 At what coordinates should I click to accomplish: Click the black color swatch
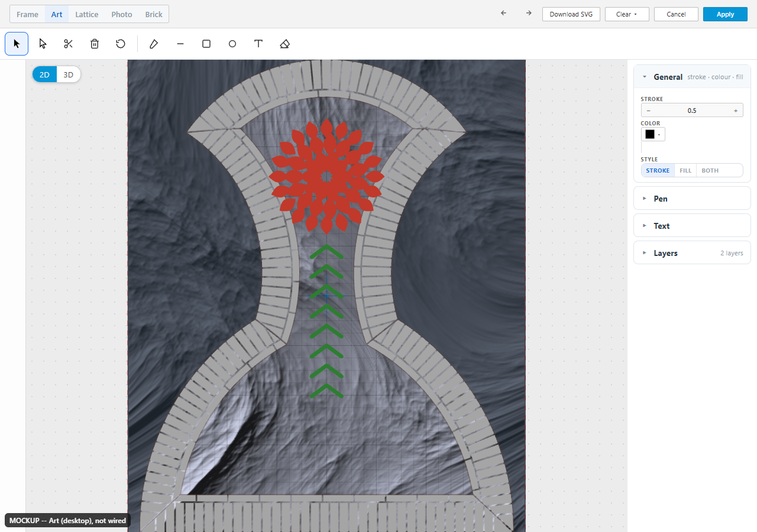(x=650, y=135)
